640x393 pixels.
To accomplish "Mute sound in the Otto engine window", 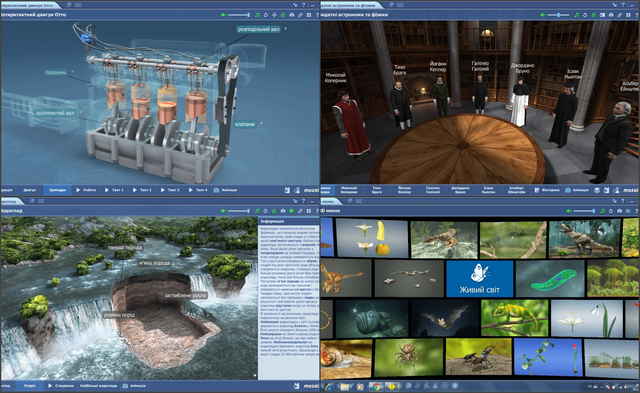I will 223,15.
